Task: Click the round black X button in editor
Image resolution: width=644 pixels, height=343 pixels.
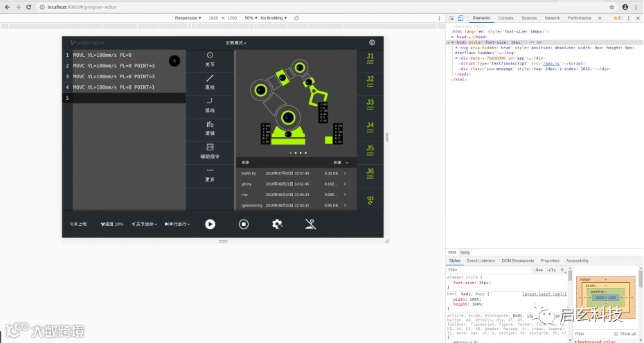Action: (x=174, y=61)
